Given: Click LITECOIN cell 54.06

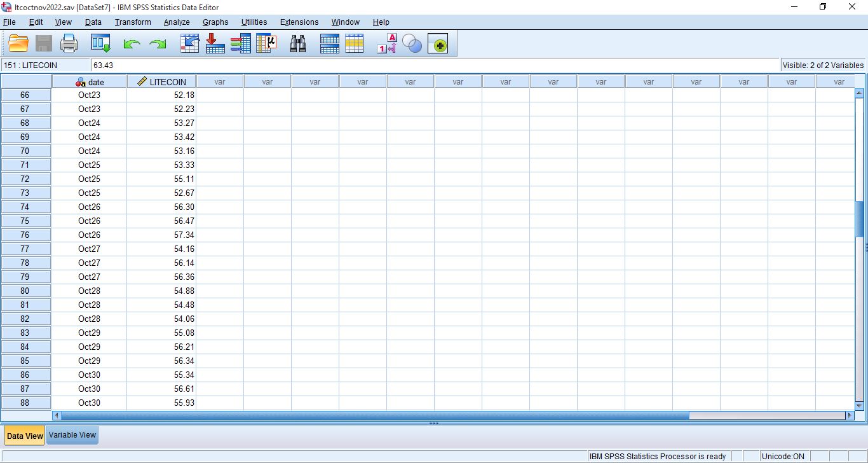Looking at the screenshot, I should pyautogui.click(x=162, y=319).
